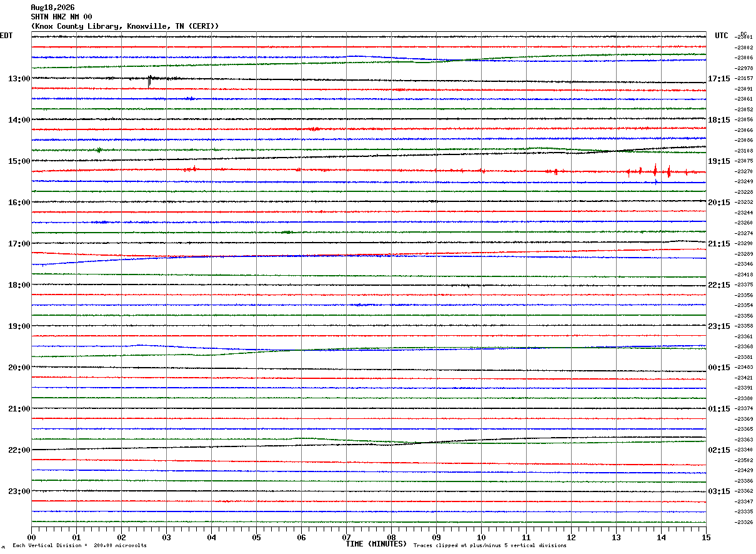Click the 00:15 UTC time label
756x554 pixels.
coord(719,368)
